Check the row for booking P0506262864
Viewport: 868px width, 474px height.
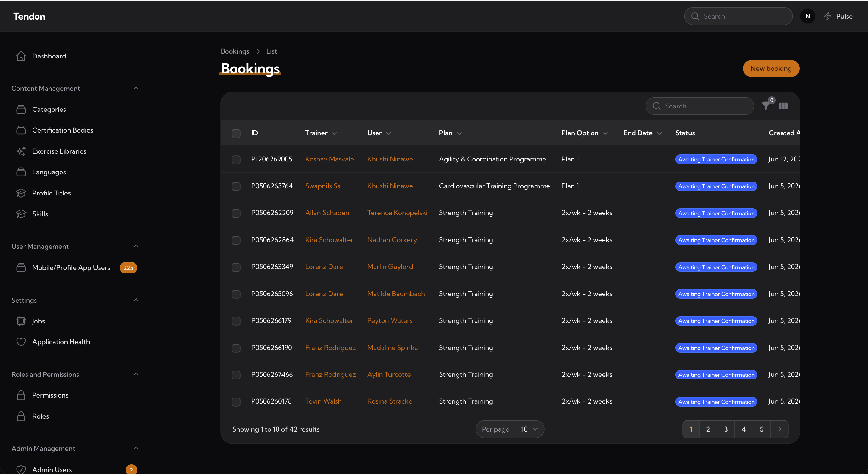pos(236,240)
